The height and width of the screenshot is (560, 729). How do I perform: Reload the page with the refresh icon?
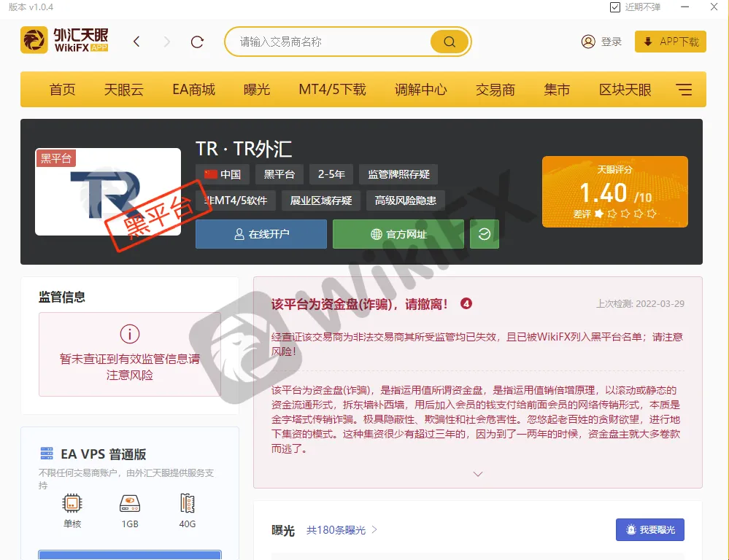tap(197, 42)
